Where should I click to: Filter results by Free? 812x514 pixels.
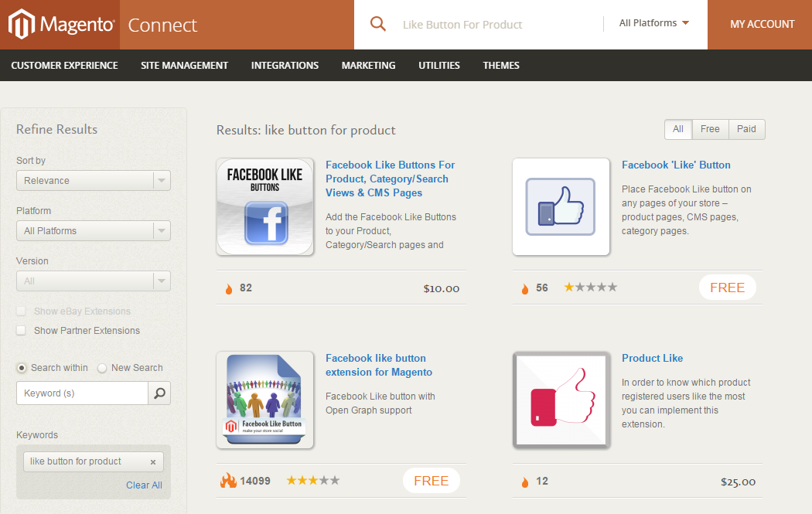[710, 129]
